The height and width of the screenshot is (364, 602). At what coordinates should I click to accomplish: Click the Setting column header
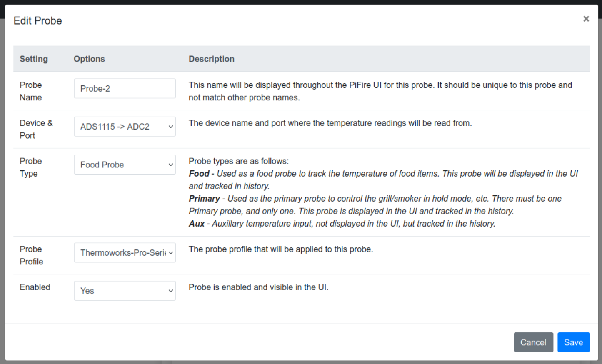34,59
